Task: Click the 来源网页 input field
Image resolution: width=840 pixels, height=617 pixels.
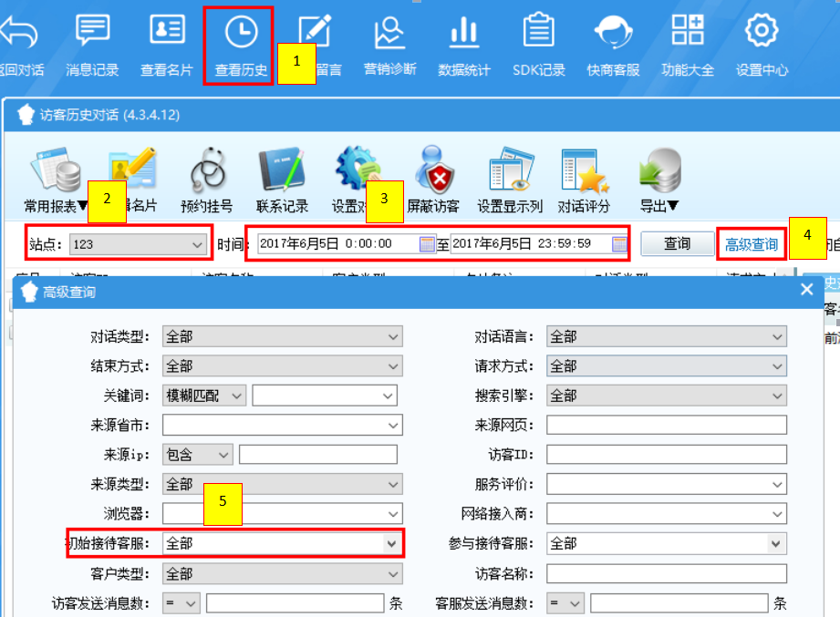Action: click(666, 425)
